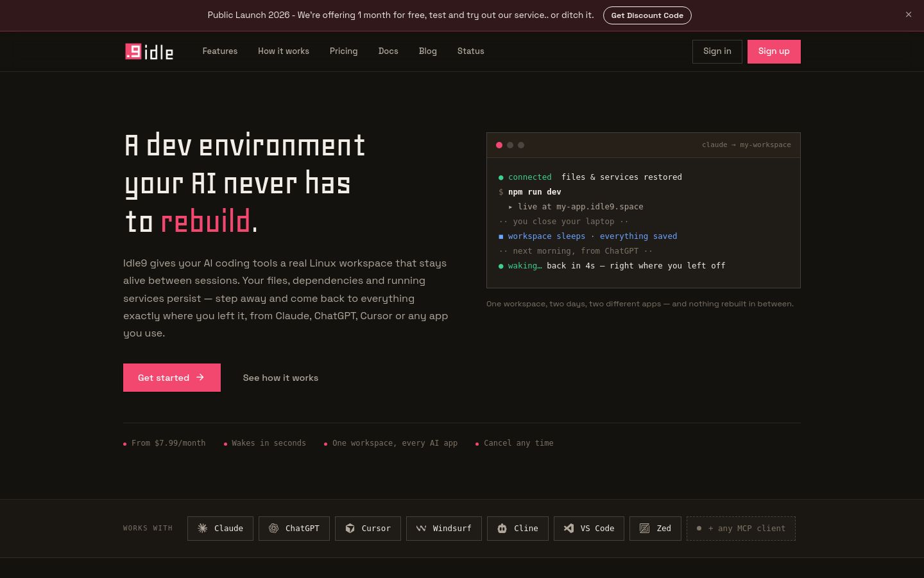Select the npm run dev command
The image size is (924, 578).
[x=535, y=192]
